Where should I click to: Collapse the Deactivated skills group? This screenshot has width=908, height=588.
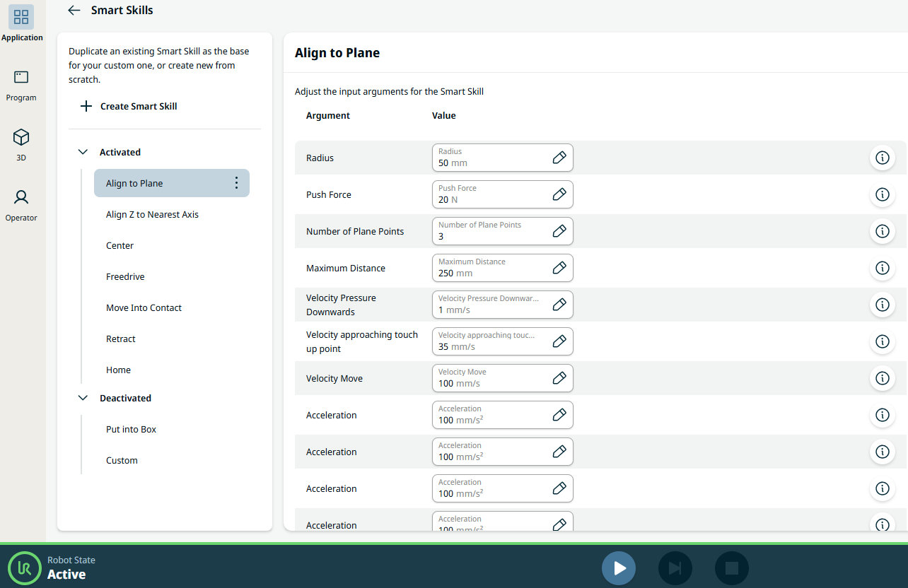[83, 398]
